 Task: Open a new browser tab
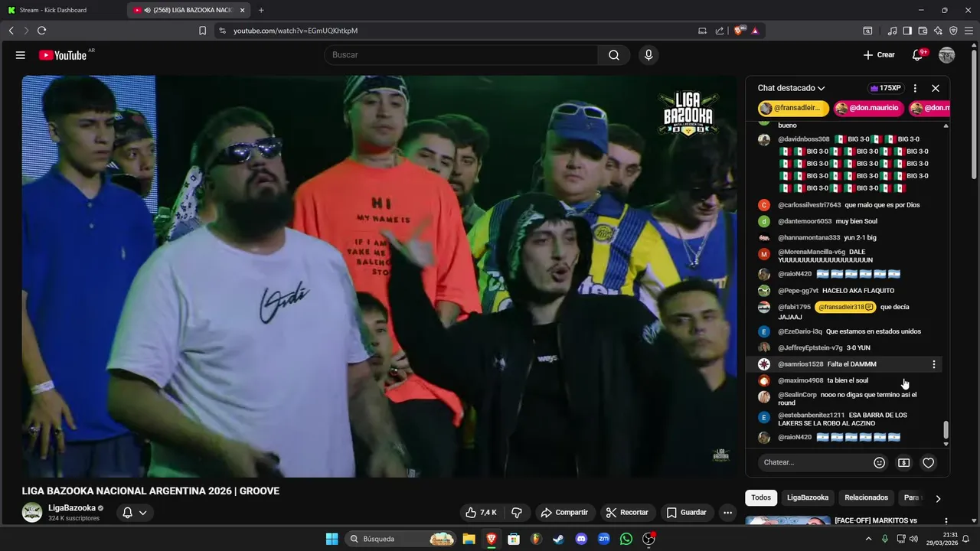[261, 10]
